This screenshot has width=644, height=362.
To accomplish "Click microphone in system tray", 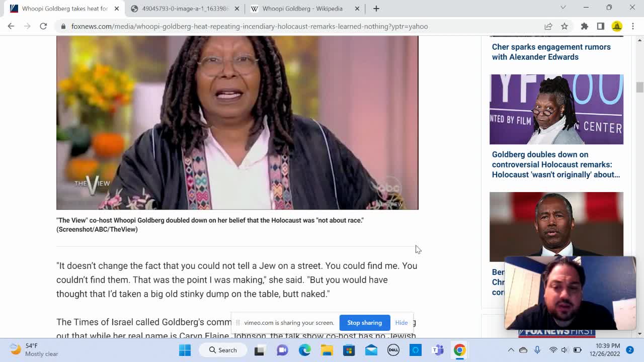I will pyautogui.click(x=537, y=350).
